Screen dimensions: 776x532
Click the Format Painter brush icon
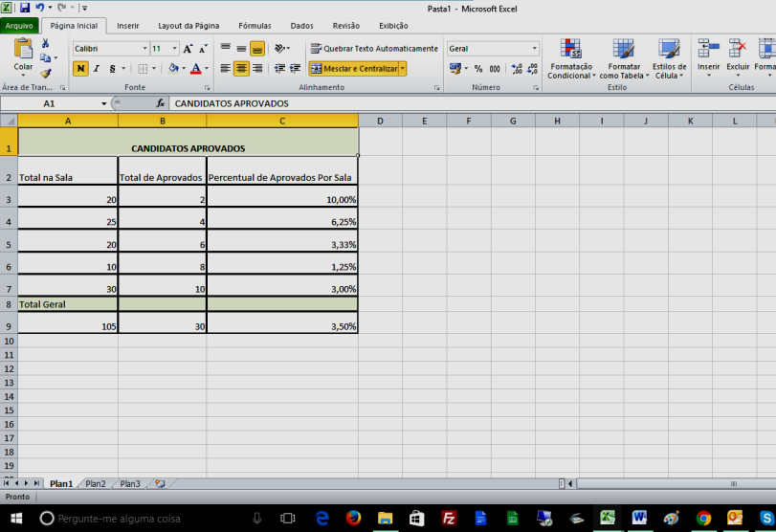tap(45, 74)
